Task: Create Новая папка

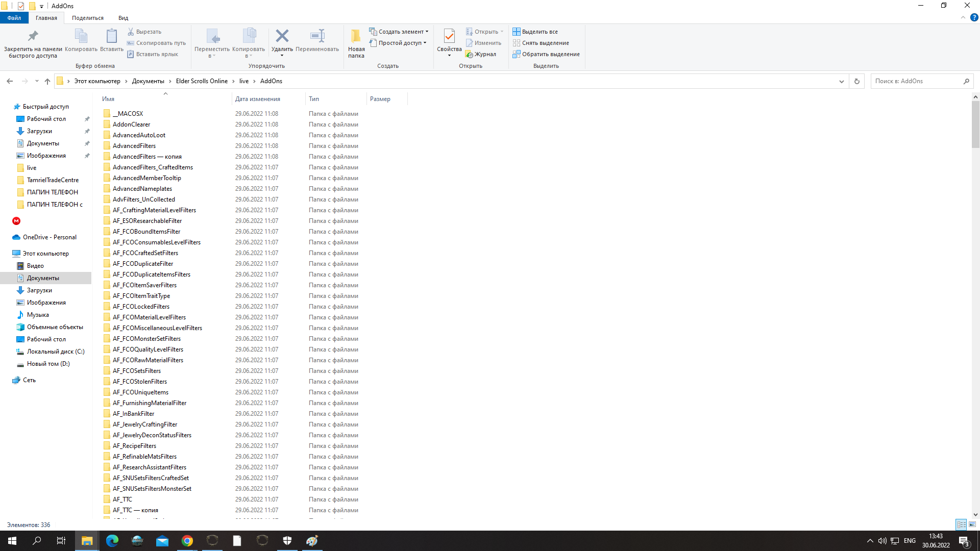Action: click(x=356, y=43)
